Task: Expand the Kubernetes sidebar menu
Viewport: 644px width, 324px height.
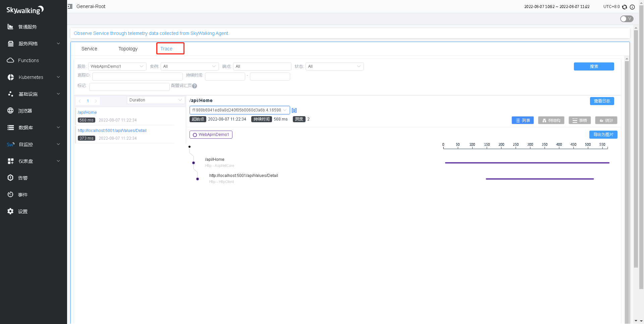Action: (x=34, y=77)
